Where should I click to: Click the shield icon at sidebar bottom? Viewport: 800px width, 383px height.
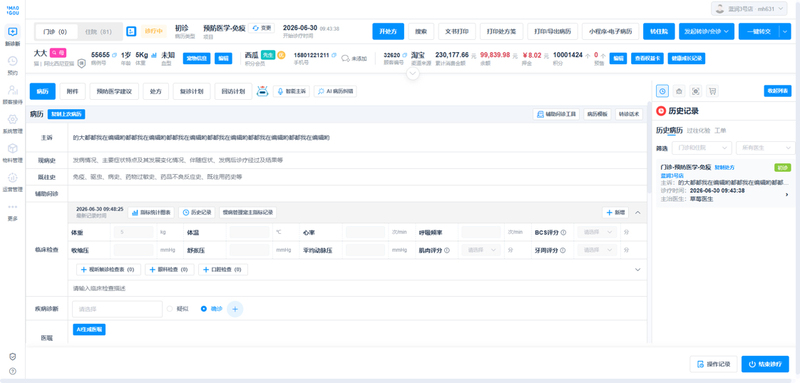click(13, 356)
